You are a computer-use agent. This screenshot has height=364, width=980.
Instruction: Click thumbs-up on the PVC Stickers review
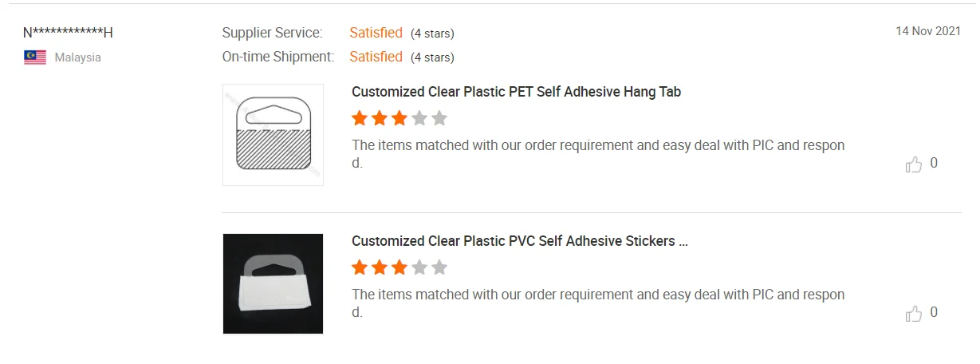(x=914, y=314)
